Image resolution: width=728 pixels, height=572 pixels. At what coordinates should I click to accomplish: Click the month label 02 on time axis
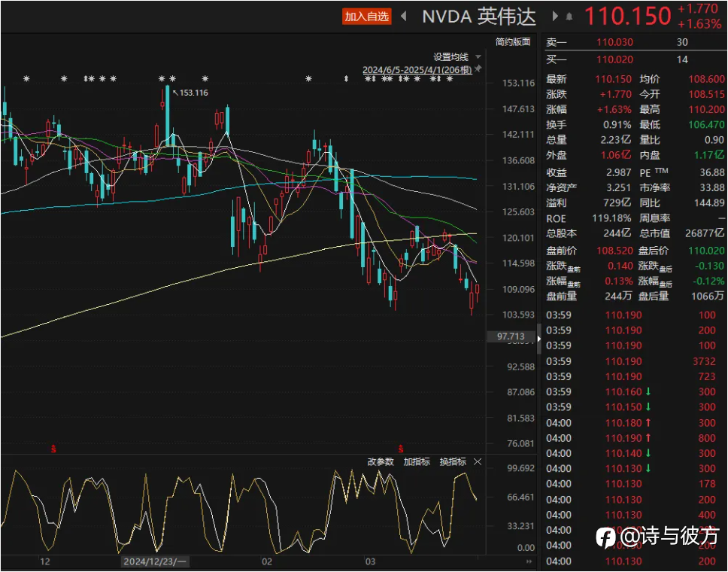coord(266,561)
